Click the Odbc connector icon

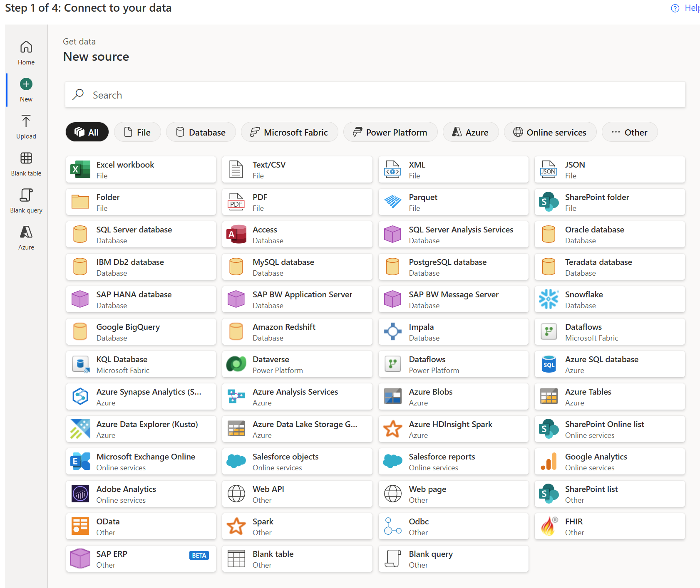392,526
